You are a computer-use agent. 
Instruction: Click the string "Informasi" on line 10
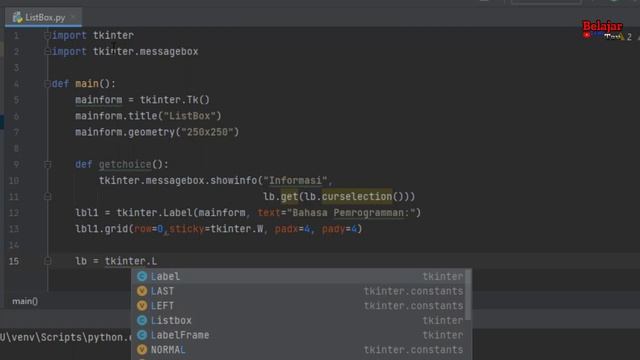295,180
